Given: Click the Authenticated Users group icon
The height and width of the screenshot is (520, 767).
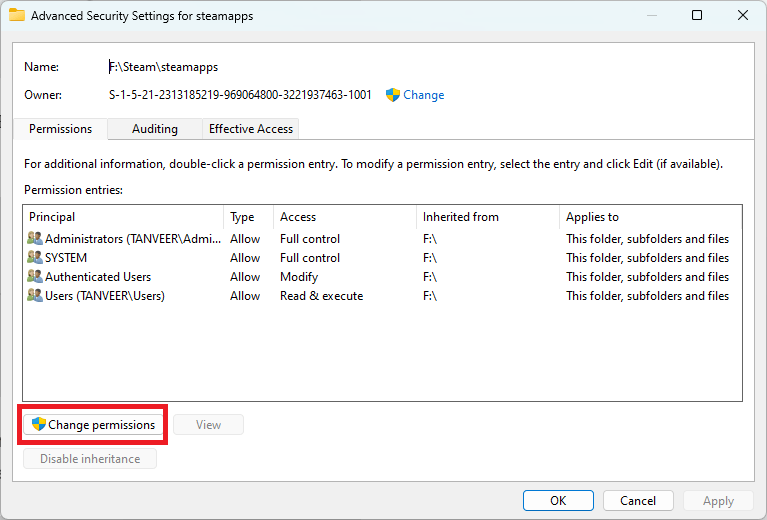Looking at the screenshot, I should coord(35,277).
